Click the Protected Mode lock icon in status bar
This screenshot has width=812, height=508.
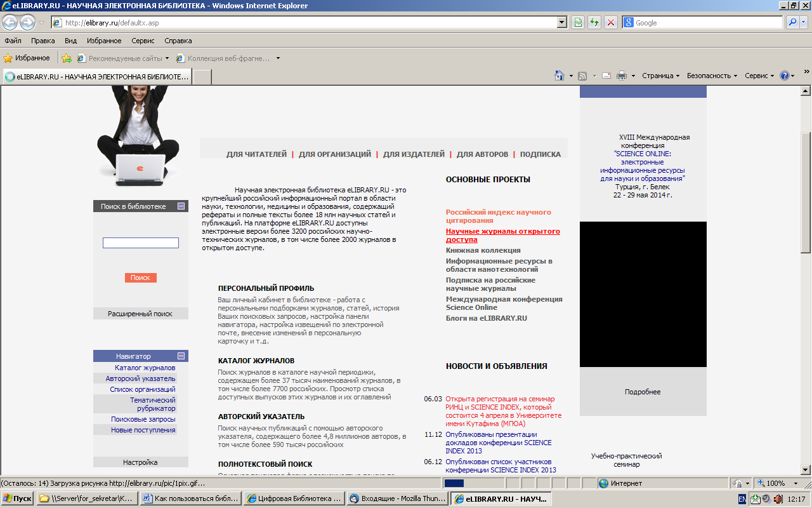(x=737, y=483)
